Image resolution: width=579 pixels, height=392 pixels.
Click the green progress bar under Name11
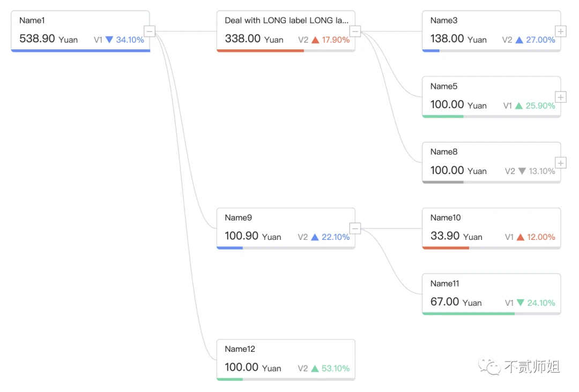click(x=468, y=313)
